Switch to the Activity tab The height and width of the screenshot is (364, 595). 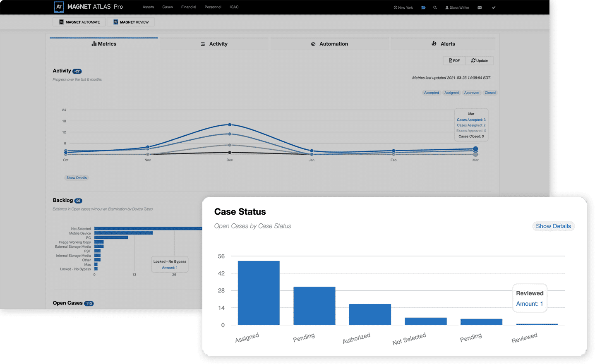[214, 44]
